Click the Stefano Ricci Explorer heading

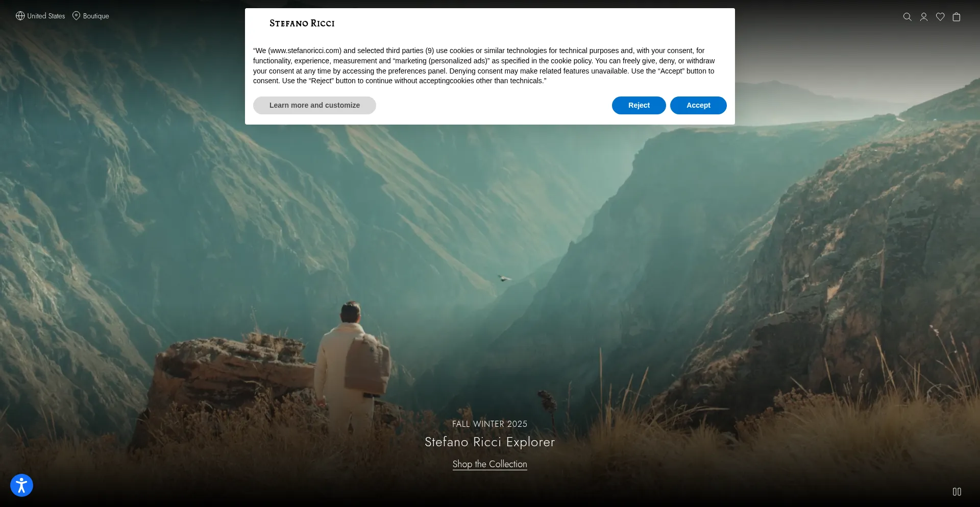(x=489, y=442)
